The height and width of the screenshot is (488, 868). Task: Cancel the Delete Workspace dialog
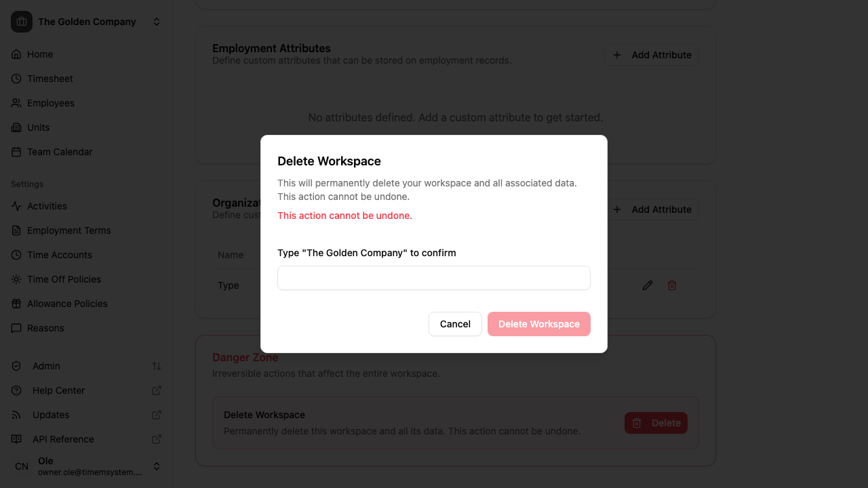455,324
